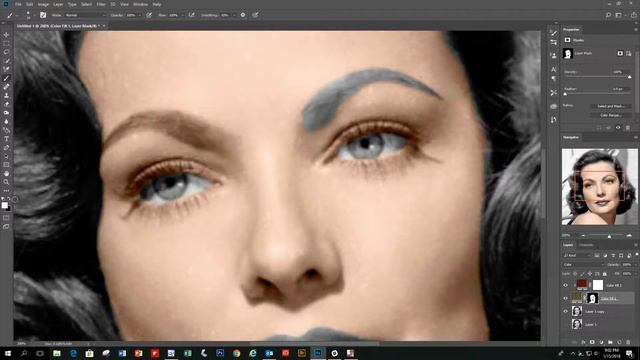Screen dimensions: 640x360
Task: Select the Layer 1 layer row
Action: (599, 324)
